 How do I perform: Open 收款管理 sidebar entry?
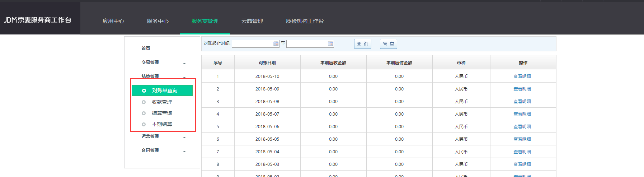click(x=162, y=102)
